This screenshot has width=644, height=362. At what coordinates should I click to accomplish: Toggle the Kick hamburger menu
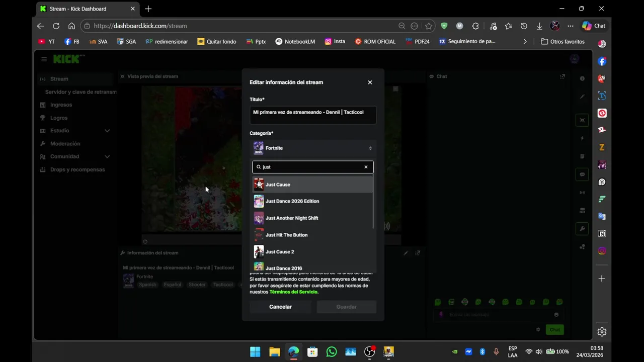coord(44,59)
